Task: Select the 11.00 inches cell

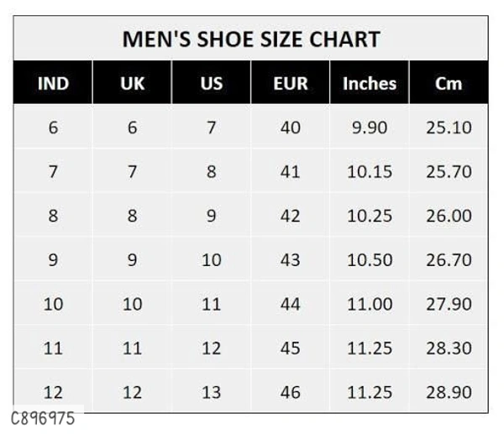Action: pyautogui.click(x=369, y=304)
